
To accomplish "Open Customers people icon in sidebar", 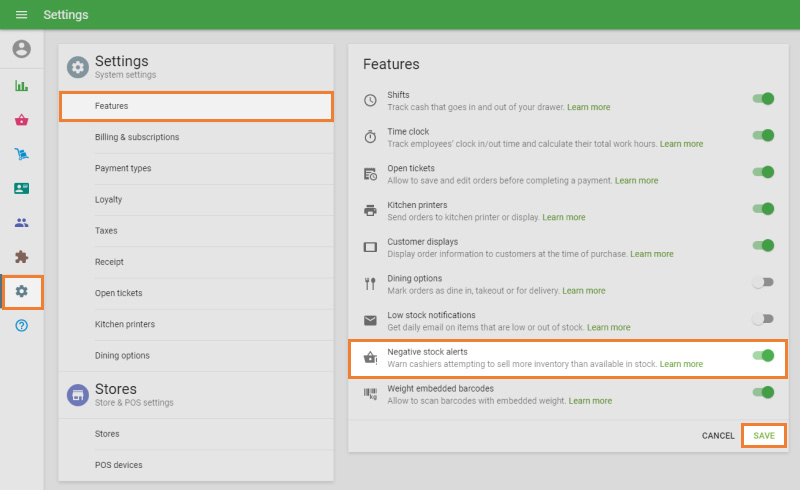I will pos(21,223).
